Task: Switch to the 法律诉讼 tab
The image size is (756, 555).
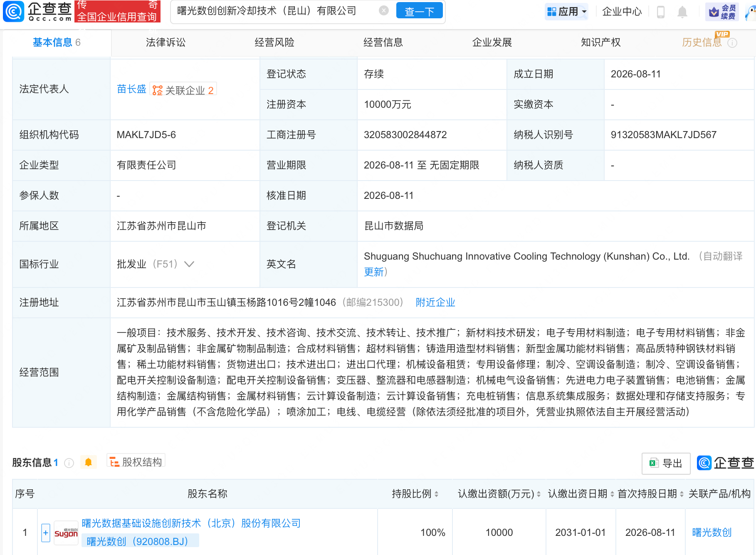Action: pos(166,42)
